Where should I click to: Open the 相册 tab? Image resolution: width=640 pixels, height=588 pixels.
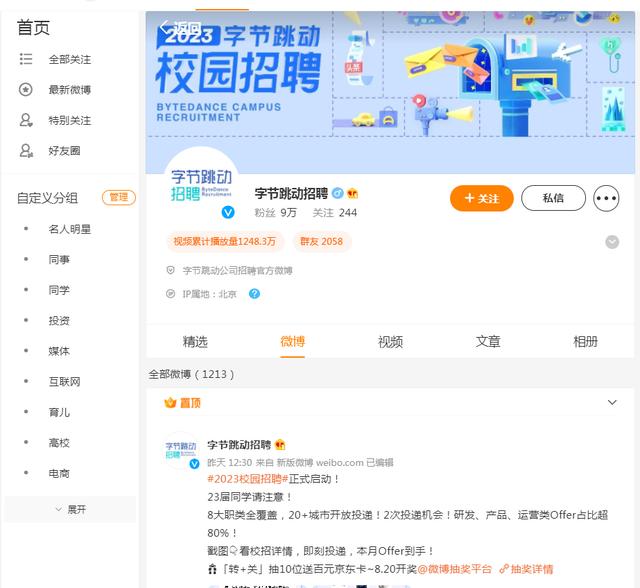[585, 342]
